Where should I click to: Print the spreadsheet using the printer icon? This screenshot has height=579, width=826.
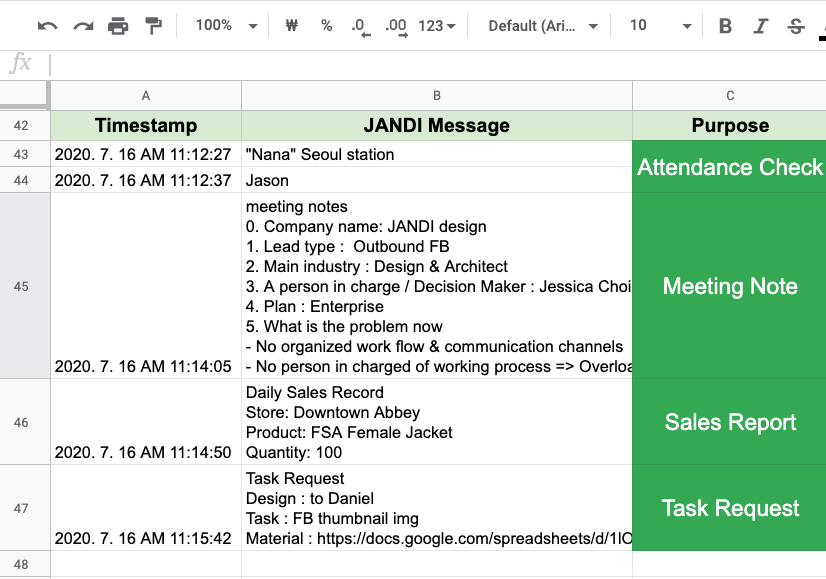118,26
